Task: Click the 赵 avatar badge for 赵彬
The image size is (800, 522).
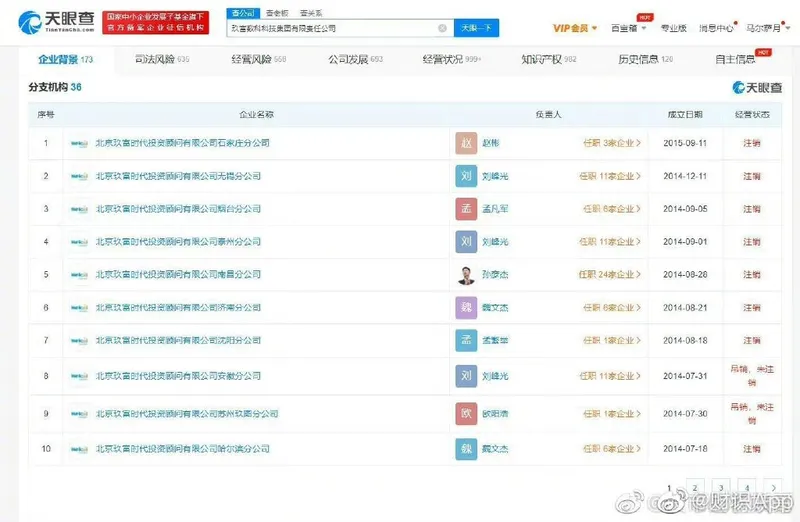Action: click(466, 143)
